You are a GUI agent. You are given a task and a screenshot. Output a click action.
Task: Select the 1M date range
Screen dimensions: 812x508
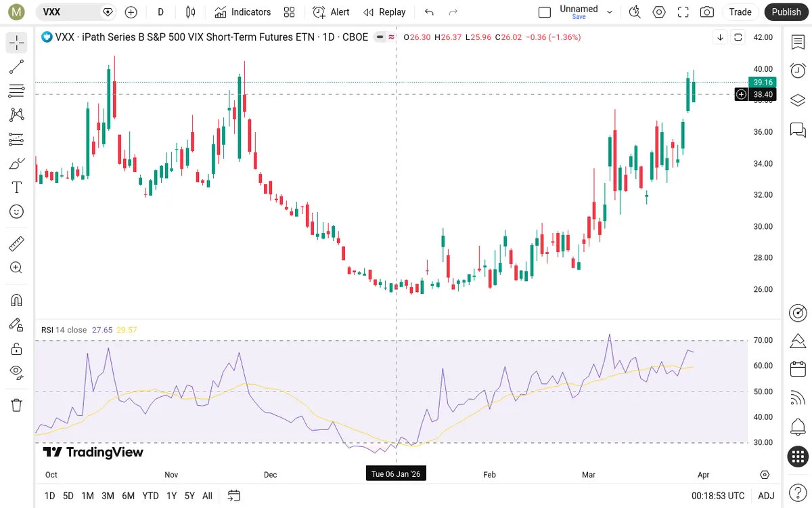(x=87, y=496)
